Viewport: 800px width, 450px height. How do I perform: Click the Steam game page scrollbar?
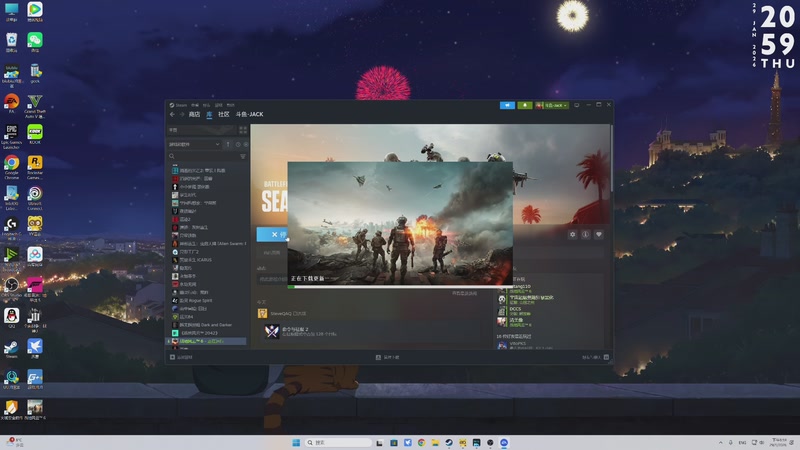(611, 158)
